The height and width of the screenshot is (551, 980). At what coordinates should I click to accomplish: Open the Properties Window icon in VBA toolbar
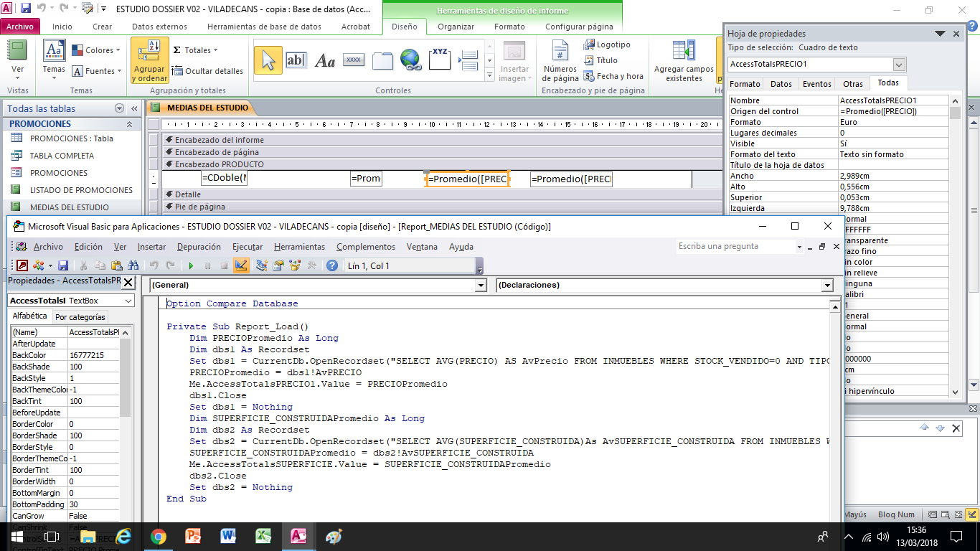pos(278,265)
